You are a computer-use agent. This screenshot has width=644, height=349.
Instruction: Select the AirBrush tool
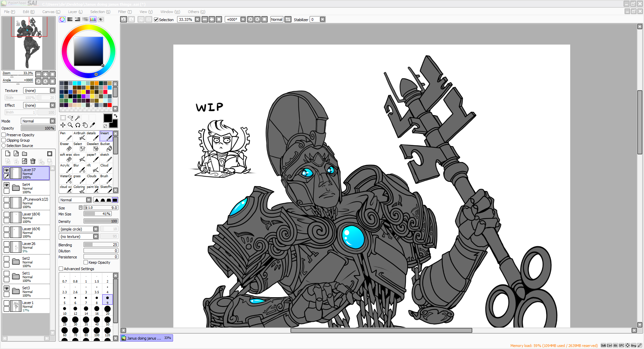79,136
